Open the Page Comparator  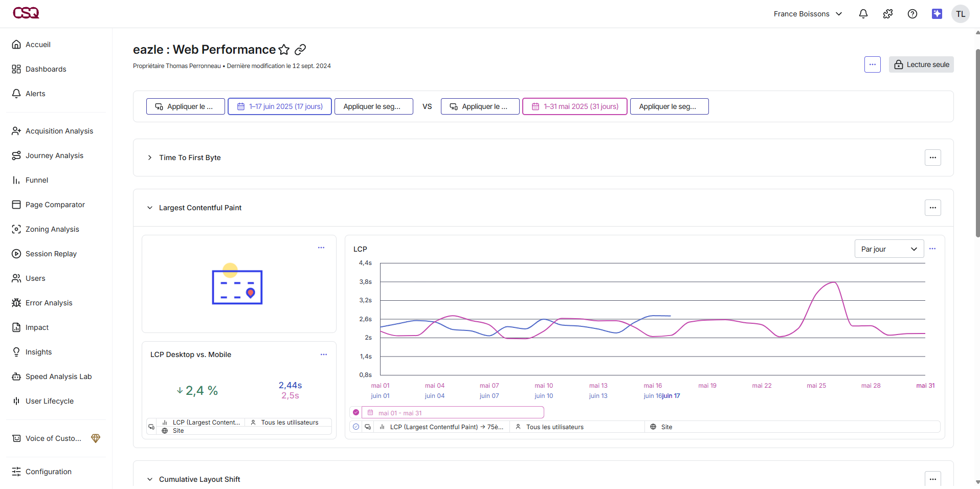pyautogui.click(x=55, y=205)
